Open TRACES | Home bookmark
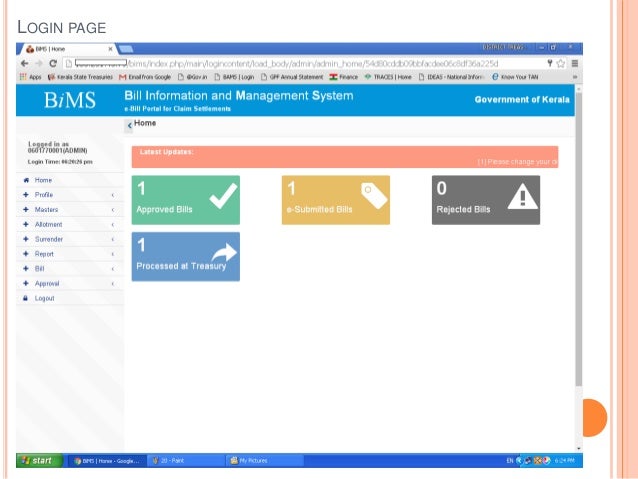The image size is (638, 479). (x=388, y=77)
